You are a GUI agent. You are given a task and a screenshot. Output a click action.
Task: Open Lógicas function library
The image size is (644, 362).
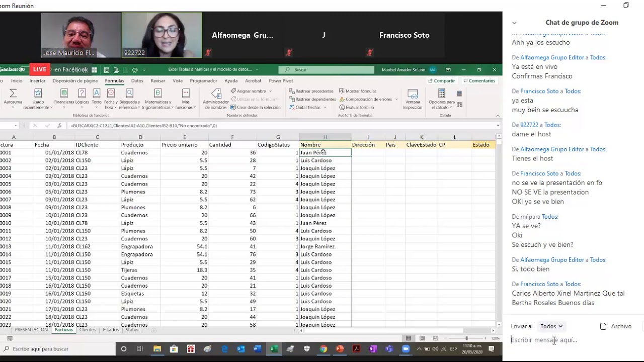pyautogui.click(x=82, y=98)
